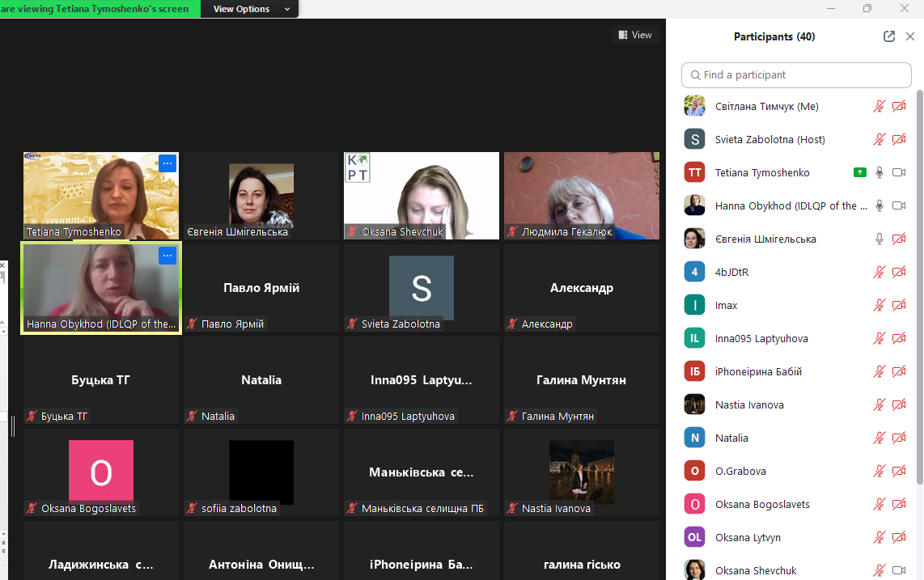Click the camera-off icon for Inna095 Laptyuhova

(899, 338)
